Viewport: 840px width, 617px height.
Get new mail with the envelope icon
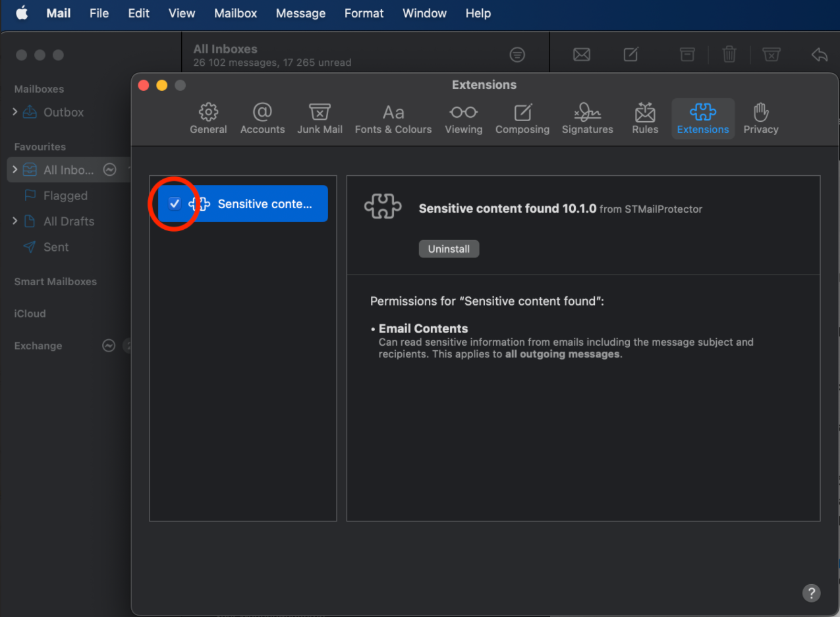582,55
